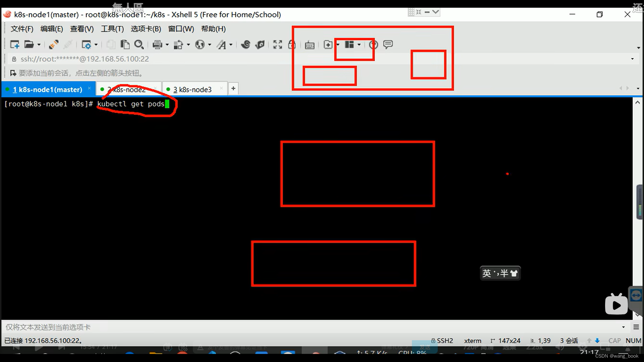This screenshot has width=644, height=362.
Task: Expand the Font dropdown arrow
Action: (x=231, y=45)
